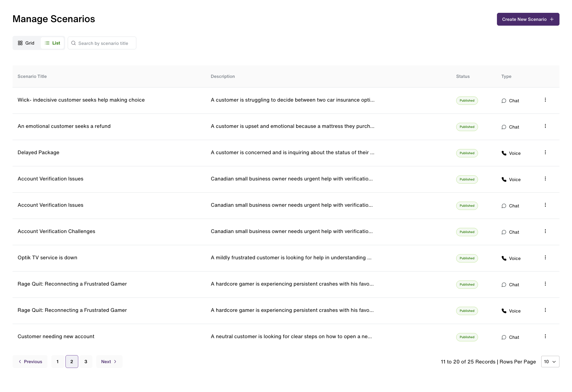Screen dimensions: 572x392
Task: Select page 3 in pagination
Action: tap(86, 362)
